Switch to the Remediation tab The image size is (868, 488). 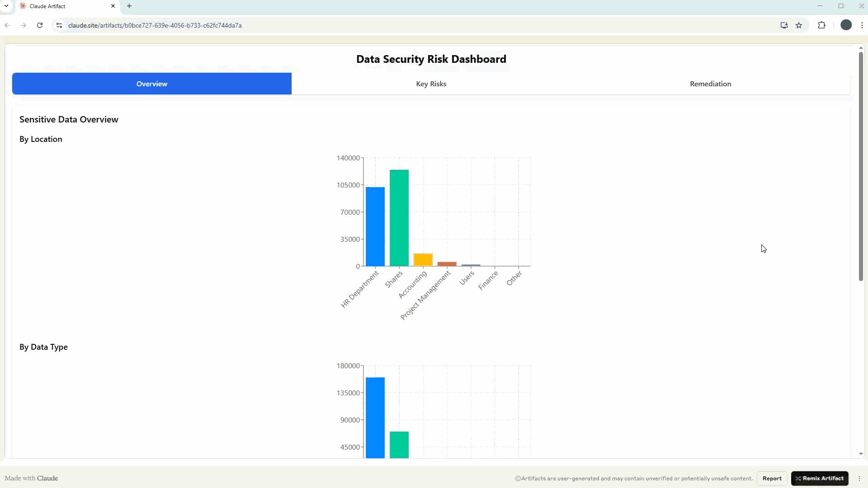[x=710, y=84]
